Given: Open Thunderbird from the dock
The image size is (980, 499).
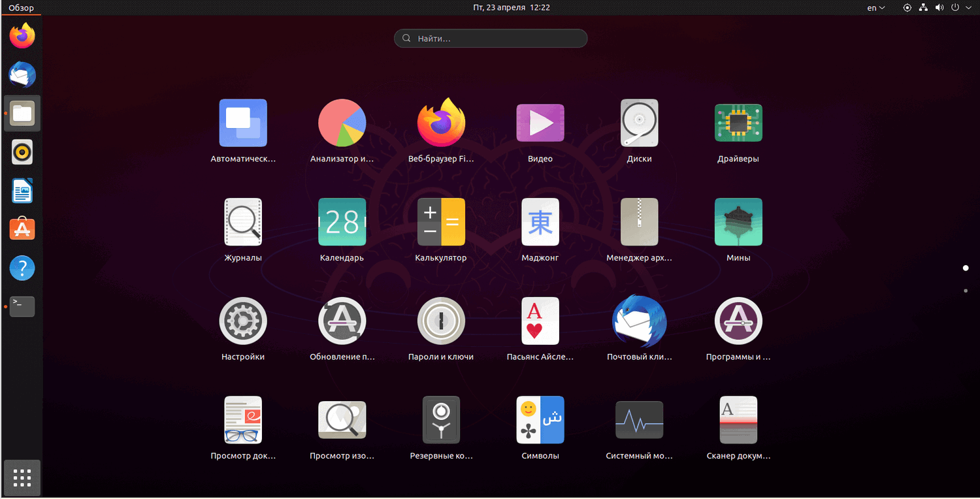Looking at the screenshot, I should [x=22, y=74].
